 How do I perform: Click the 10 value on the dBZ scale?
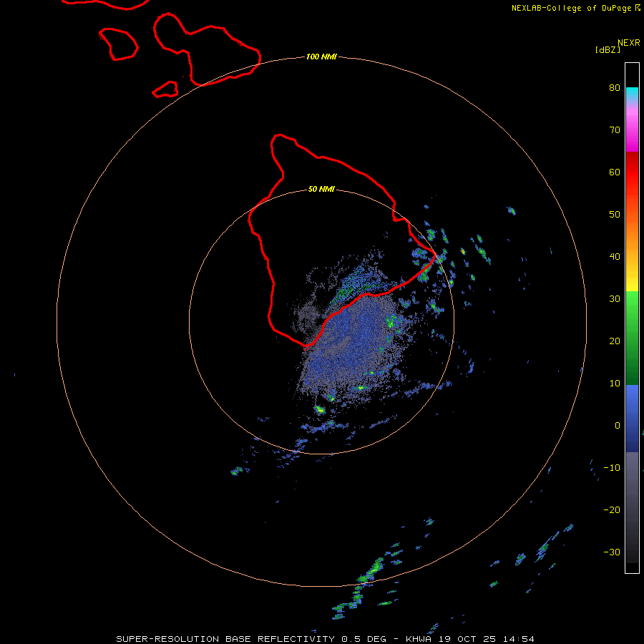click(615, 384)
